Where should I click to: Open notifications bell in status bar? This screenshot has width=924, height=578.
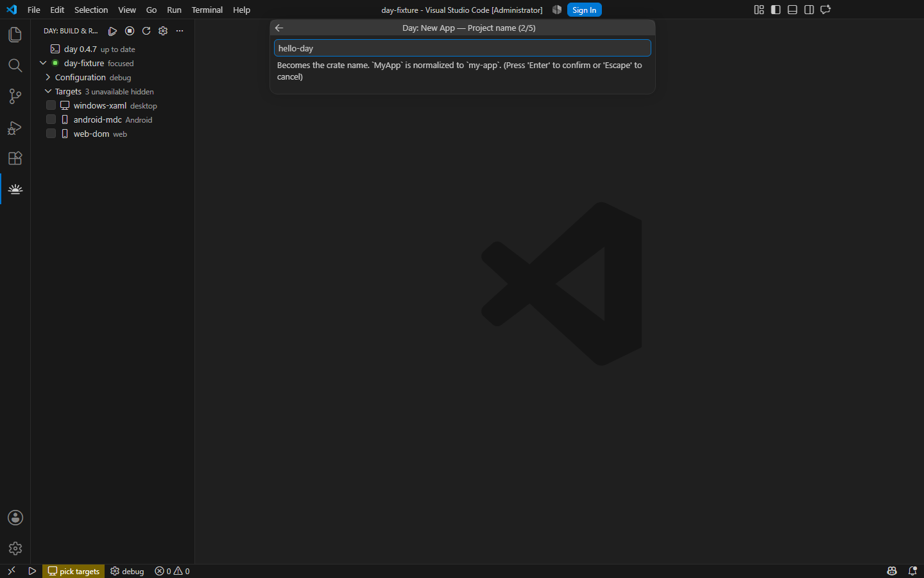[x=912, y=571]
